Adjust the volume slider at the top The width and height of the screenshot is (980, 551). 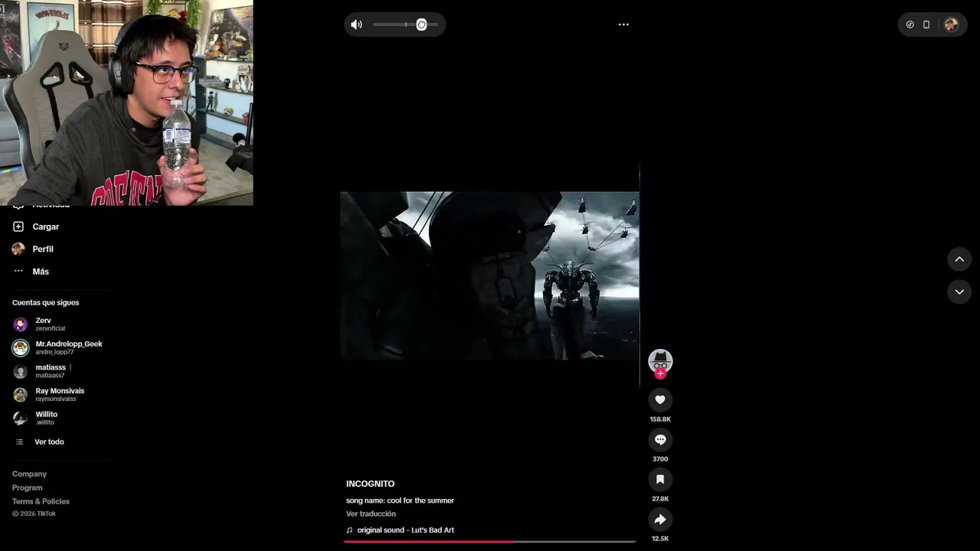(405, 24)
